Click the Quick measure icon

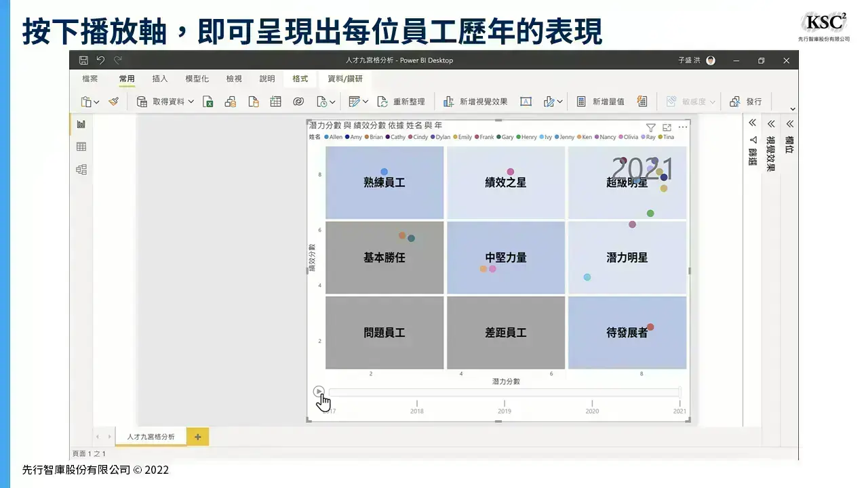pyautogui.click(x=642, y=102)
